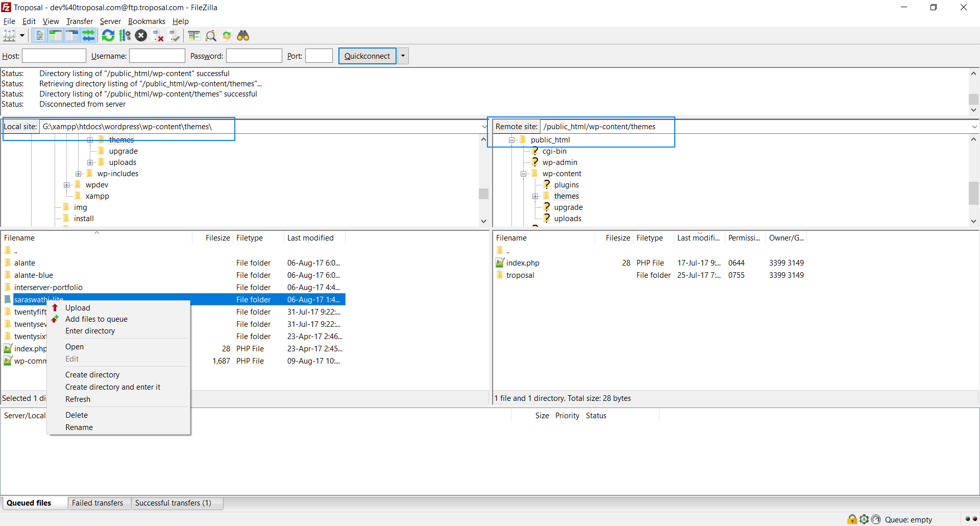Select the remote plugins folder
Image resolution: width=980 pixels, height=526 pixels.
point(567,185)
